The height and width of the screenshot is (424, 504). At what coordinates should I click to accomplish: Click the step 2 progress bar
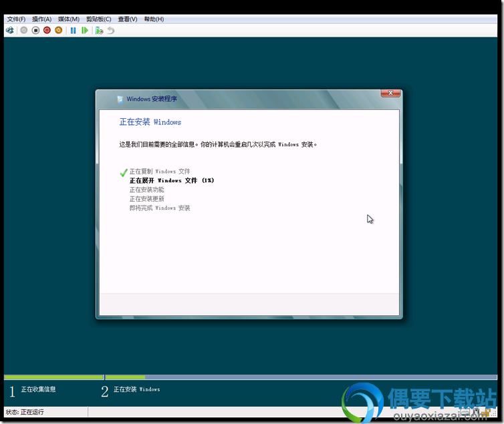tap(301, 377)
